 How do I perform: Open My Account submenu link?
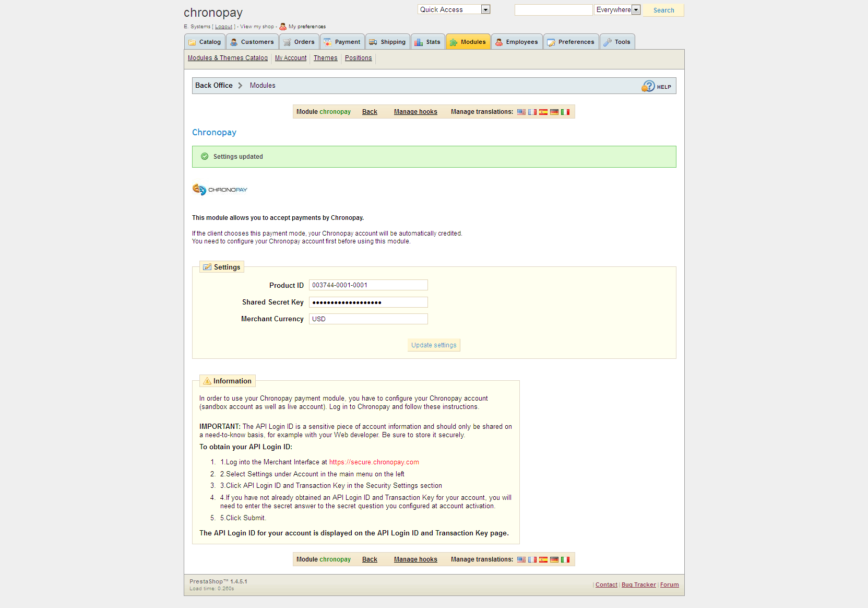291,58
